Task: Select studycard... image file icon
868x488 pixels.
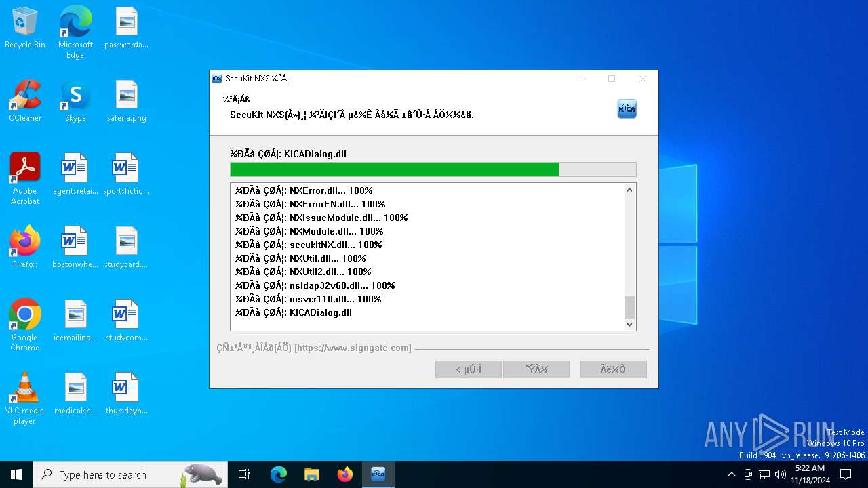Action: click(126, 248)
